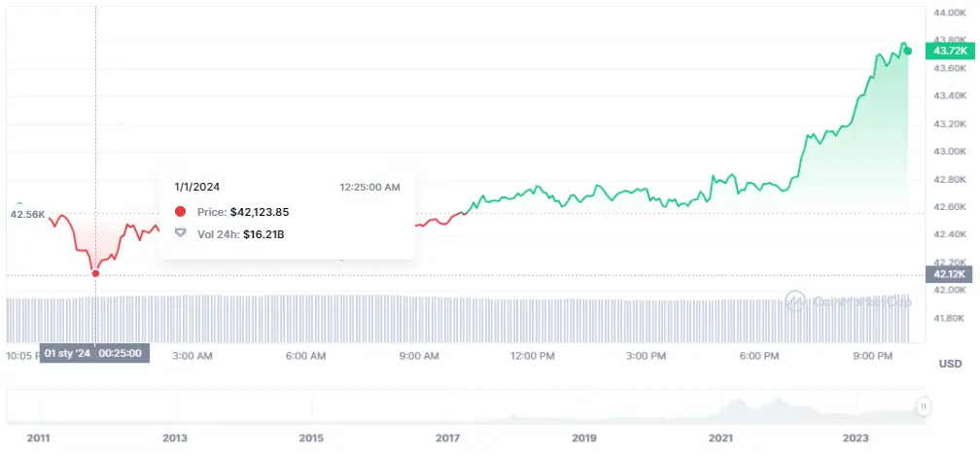This screenshot has height=457, width=980.
Task: Click the green 43.72K price tag
Action: [949, 51]
